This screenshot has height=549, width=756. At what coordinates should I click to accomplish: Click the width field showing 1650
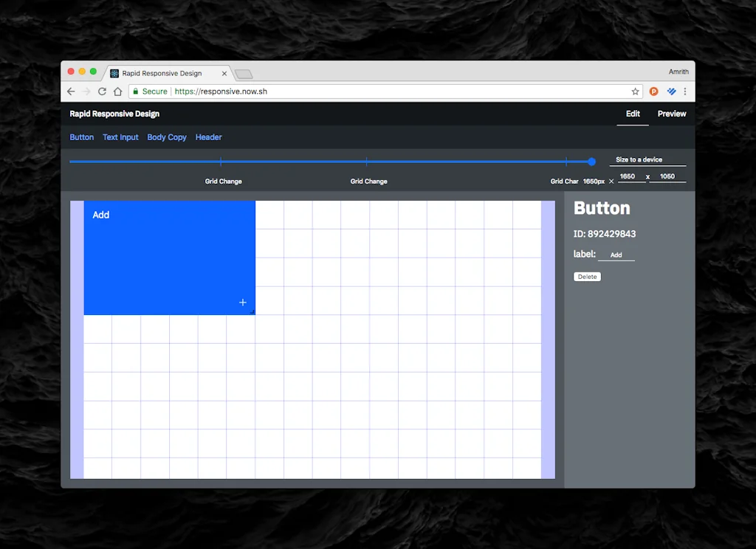(628, 176)
